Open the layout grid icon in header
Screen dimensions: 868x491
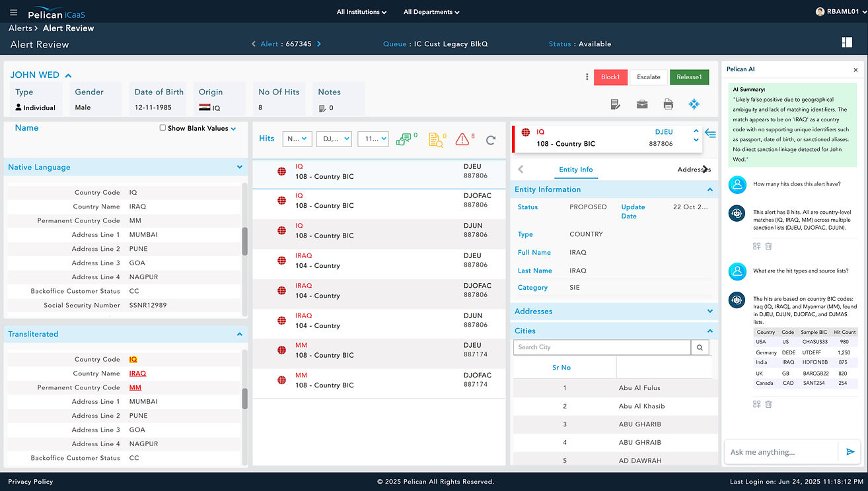(x=848, y=43)
